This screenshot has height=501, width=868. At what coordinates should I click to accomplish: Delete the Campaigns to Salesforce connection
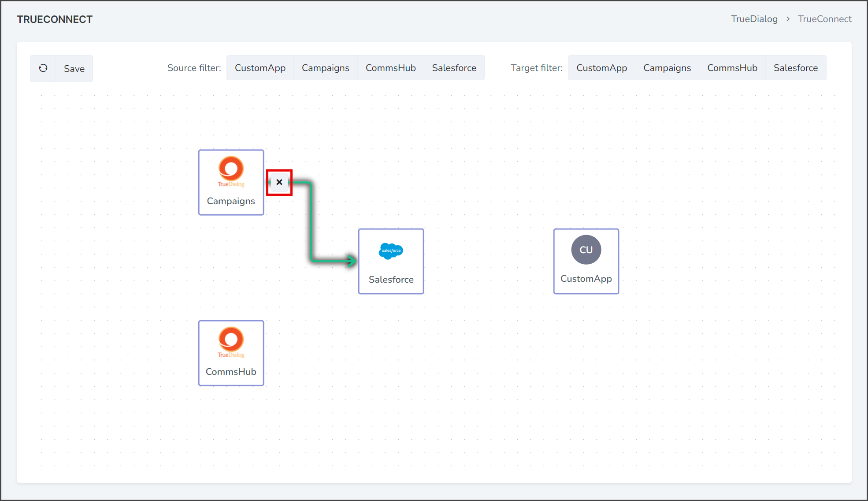(x=279, y=182)
